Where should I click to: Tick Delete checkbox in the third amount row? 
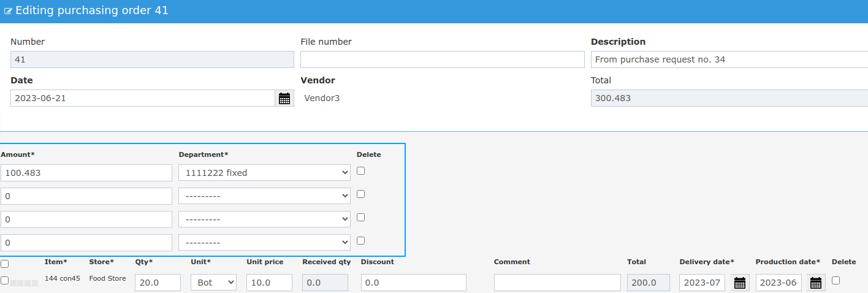(360, 217)
